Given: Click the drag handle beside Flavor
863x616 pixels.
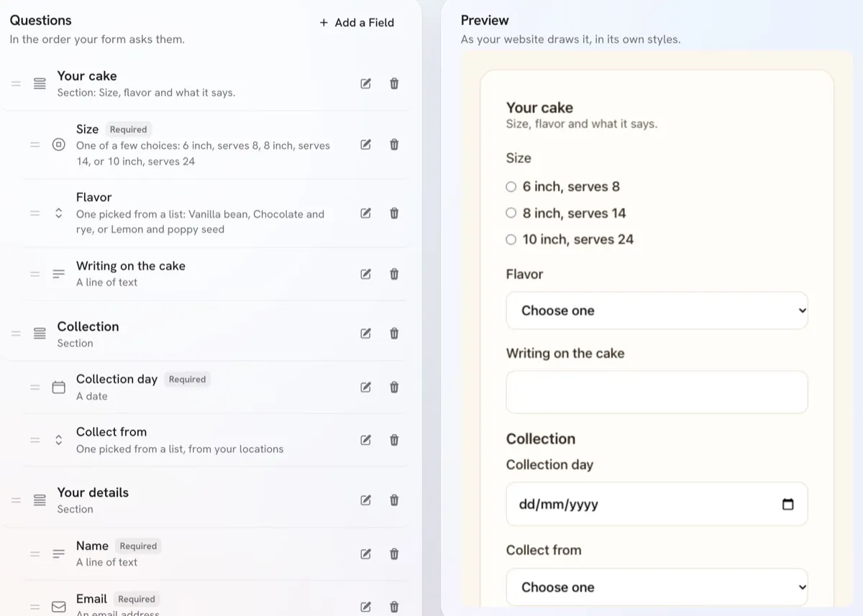Looking at the screenshot, I should tap(35, 213).
